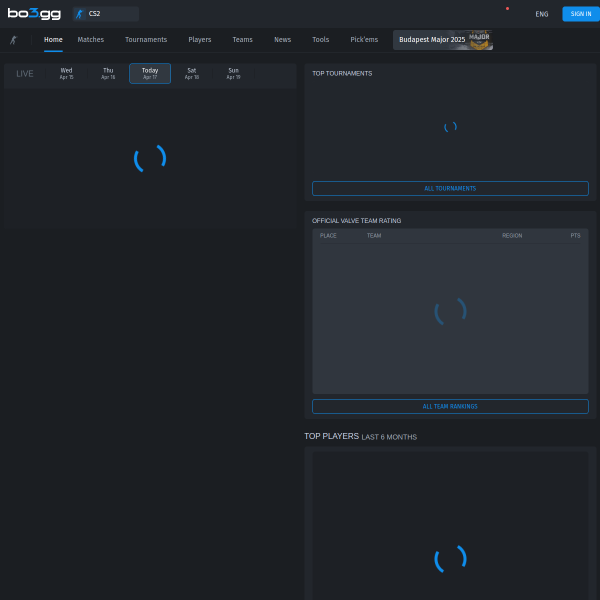Screen dimensions: 600x600
Task: Open the CS2 game selector dropdown
Action: (x=105, y=14)
